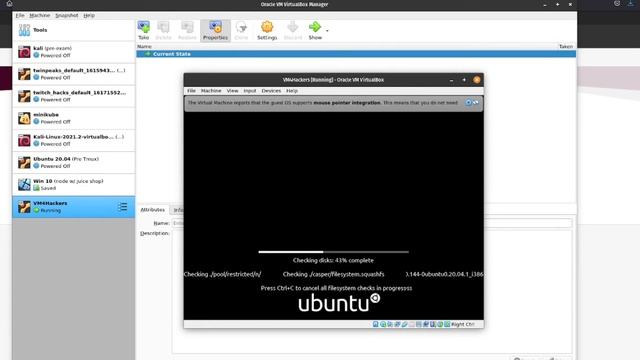Open View menu in VM4Hackers window

232,91
